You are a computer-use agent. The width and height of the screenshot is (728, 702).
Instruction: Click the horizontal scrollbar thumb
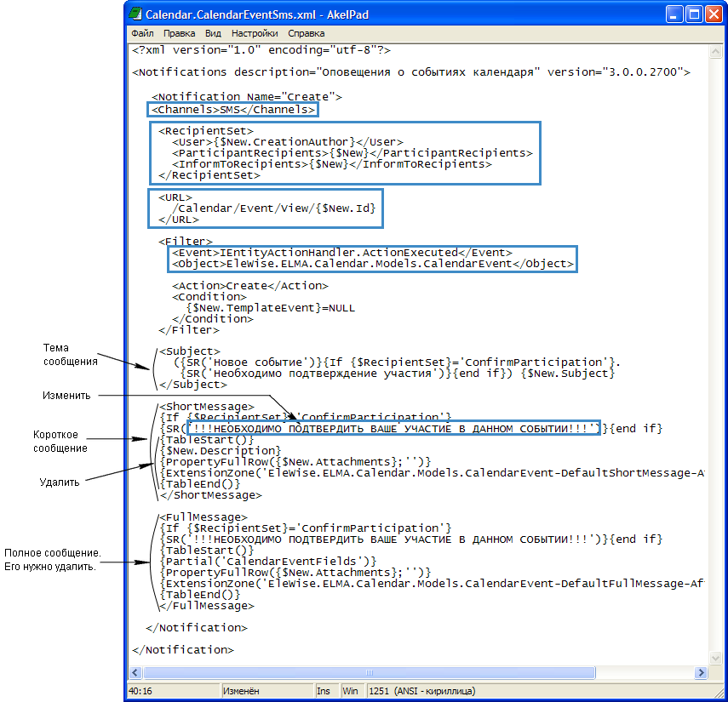pyautogui.click(x=368, y=672)
